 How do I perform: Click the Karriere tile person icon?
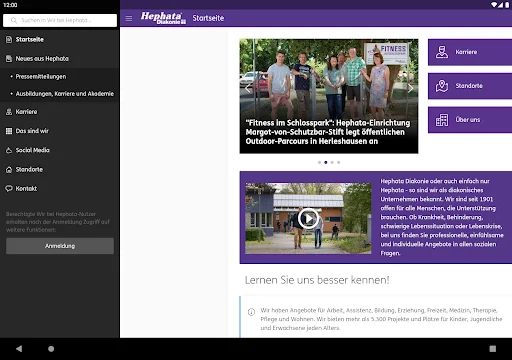(442, 52)
